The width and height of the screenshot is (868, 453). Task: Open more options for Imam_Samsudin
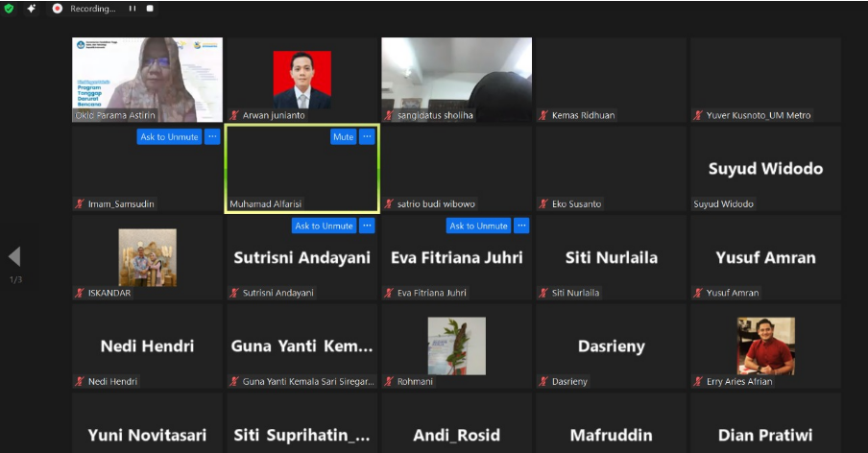pyautogui.click(x=212, y=137)
